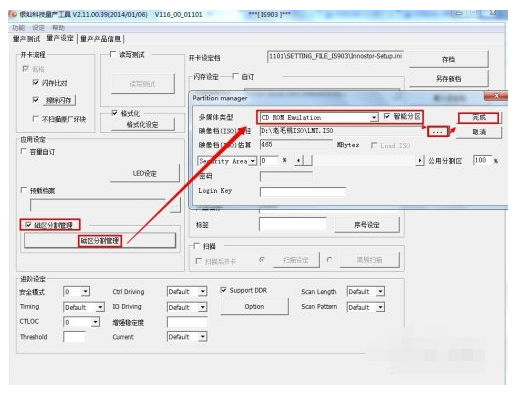Close the Partition manager dialog
Viewport: 516px width, 393px height.
pos(496,96)
